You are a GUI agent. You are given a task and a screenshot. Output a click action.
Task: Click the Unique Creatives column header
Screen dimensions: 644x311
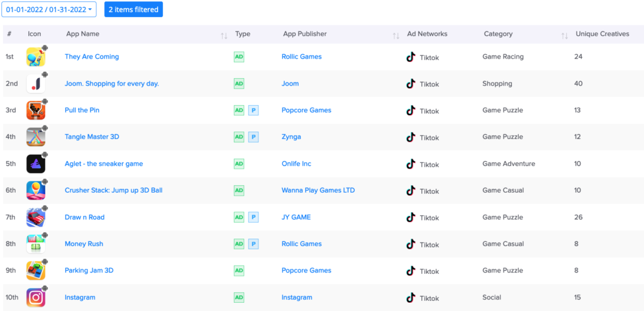point(602,34)
